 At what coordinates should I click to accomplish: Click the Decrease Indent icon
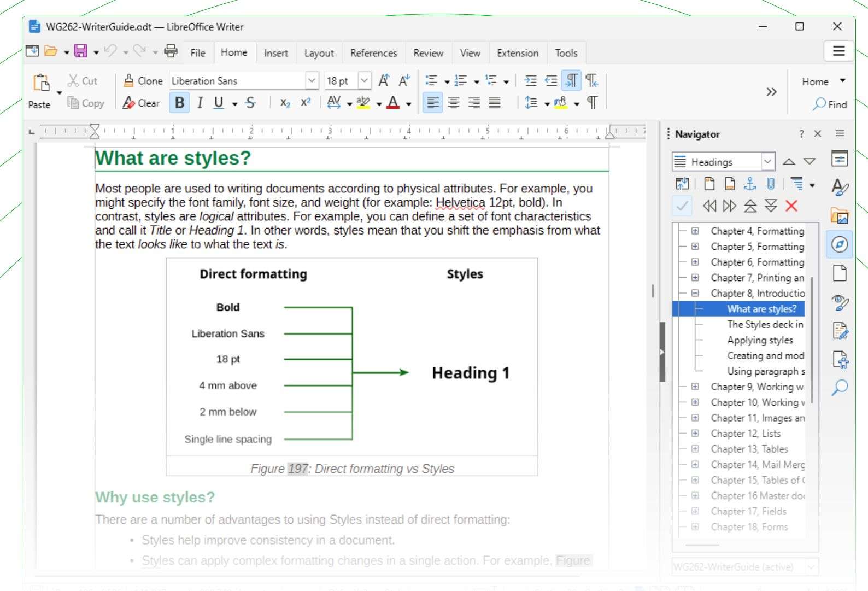[x=551, y=81]
